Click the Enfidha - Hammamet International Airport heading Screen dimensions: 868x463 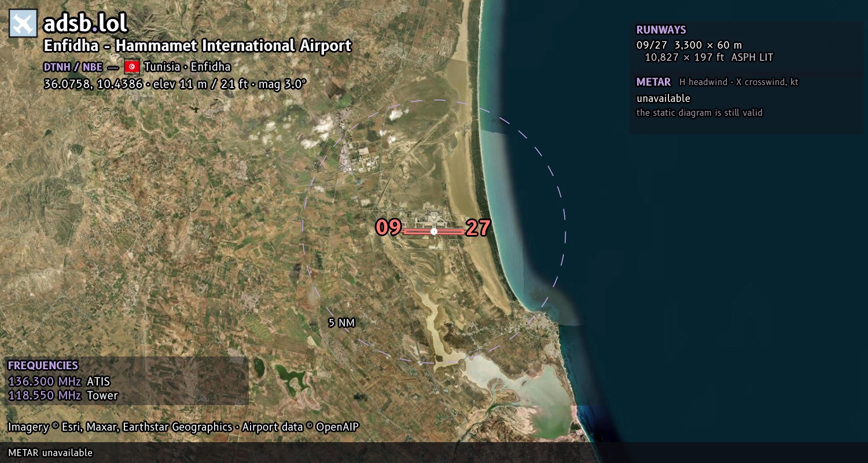tap(197, 46)
